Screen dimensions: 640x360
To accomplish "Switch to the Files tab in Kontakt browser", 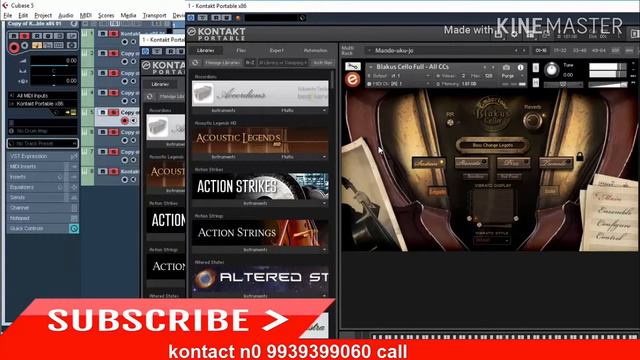I will pyautogui.click(x=241, y=50).
